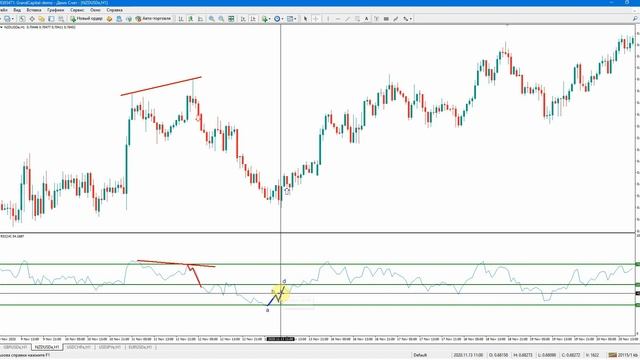Toggle the Market Watch panel
The width and height of the screenshot is (640, 360).
22,19
